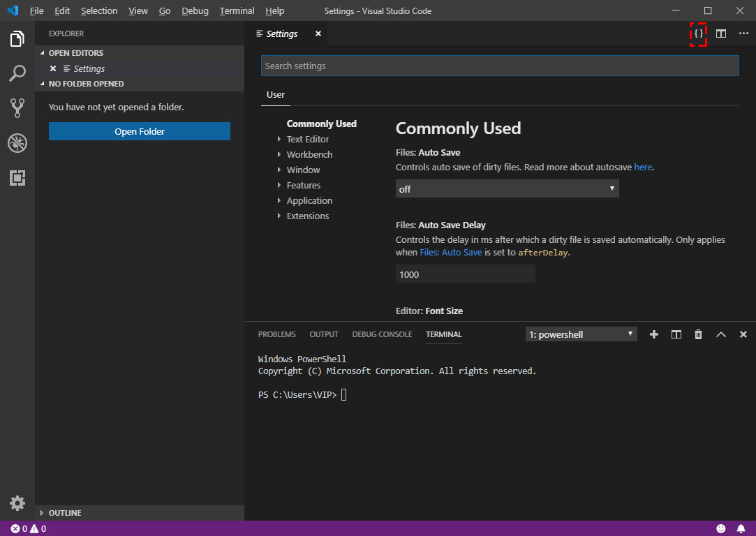This screenshot has height=536, width=756.
Task: Open the Go menu
Action: tap(165, 10)
